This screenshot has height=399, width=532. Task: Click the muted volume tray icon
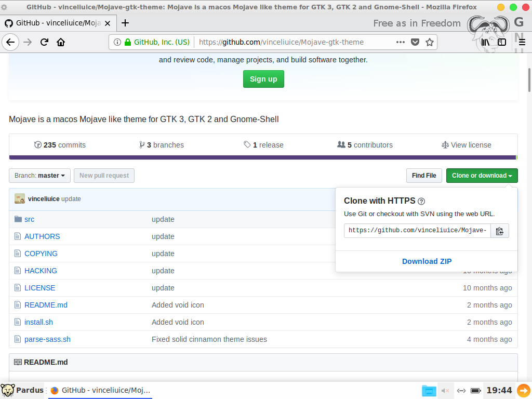445,391
